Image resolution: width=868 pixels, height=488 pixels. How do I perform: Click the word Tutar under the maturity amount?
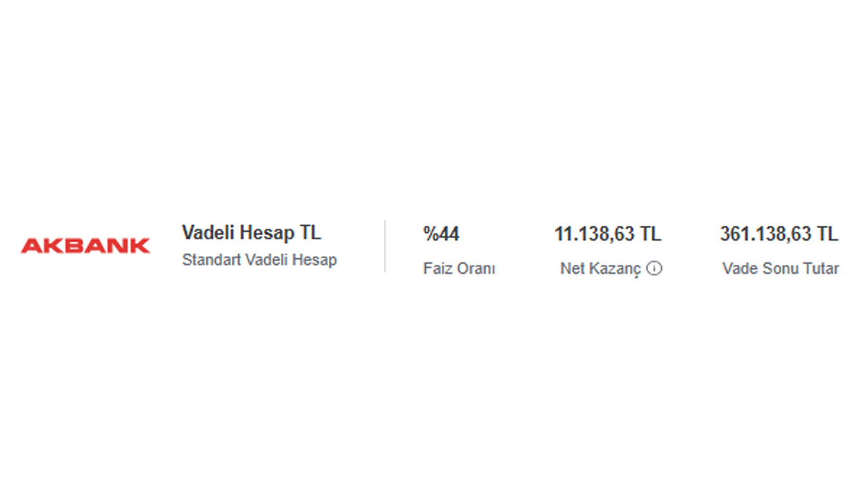click(x=821, y=269)
